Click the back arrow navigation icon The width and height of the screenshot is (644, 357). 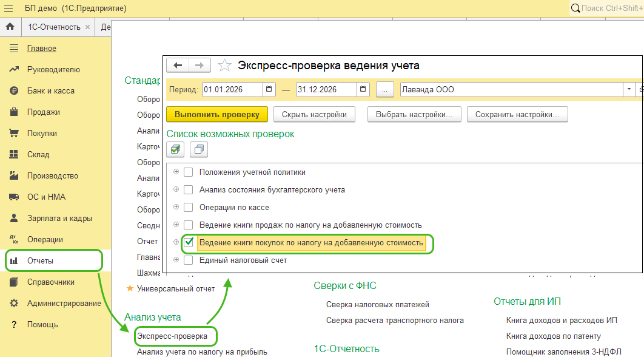(x=178, y=66)
